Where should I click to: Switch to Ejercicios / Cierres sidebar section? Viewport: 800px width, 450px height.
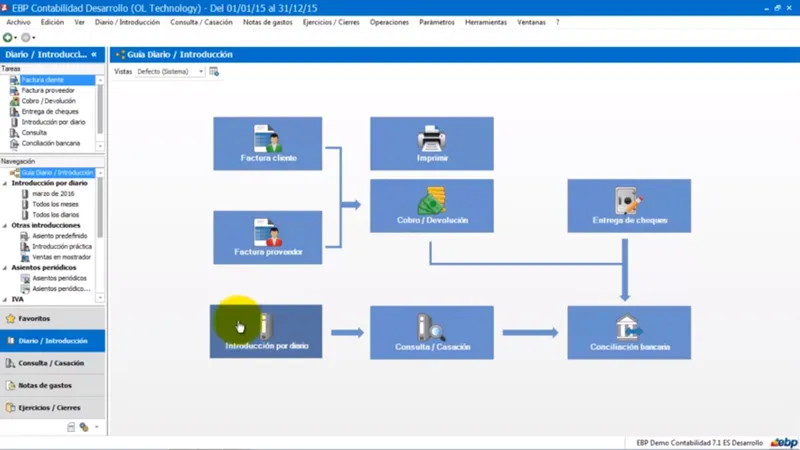coord(53,408)
